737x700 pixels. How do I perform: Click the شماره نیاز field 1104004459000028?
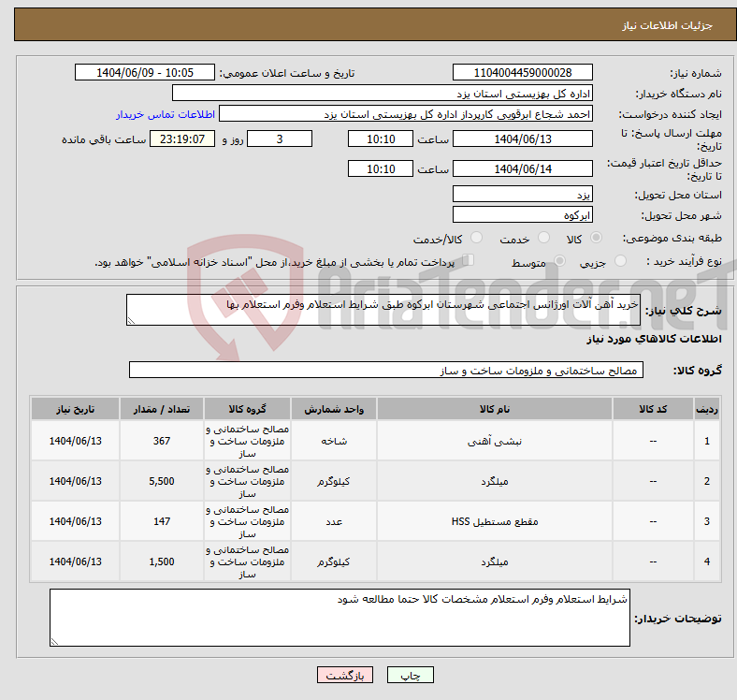pyautogui.click(x=522, y=73)
